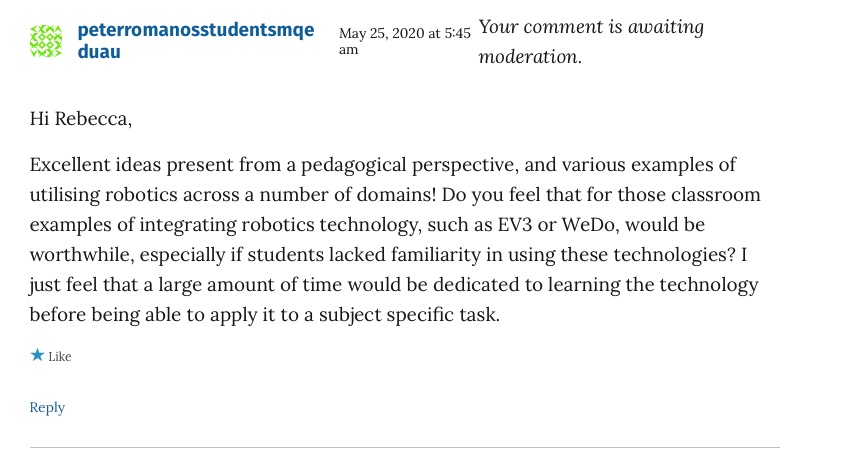867x450 pixels.
Task: Click the blue star Like icon
Action: coord(37,355)
